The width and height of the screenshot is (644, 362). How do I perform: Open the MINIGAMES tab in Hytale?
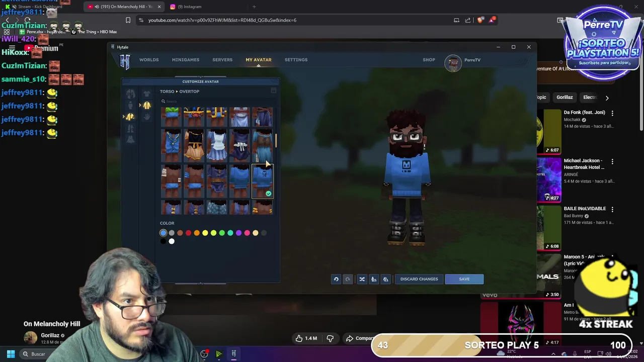[186, 60]
